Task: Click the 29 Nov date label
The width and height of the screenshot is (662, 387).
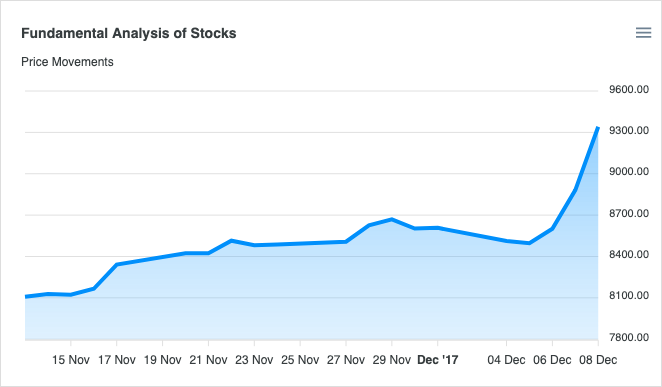Action: point(392,360)
